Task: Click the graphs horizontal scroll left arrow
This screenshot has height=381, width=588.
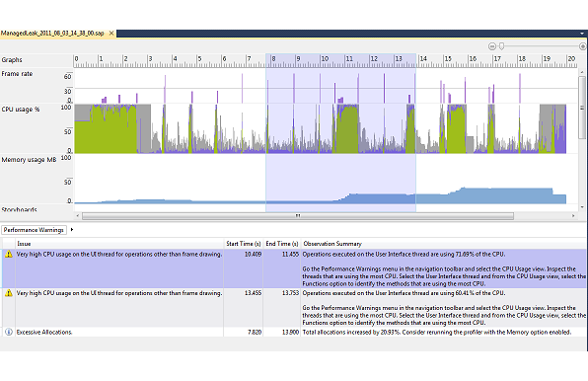Action: pyautogui.click(x=78, y=215)
